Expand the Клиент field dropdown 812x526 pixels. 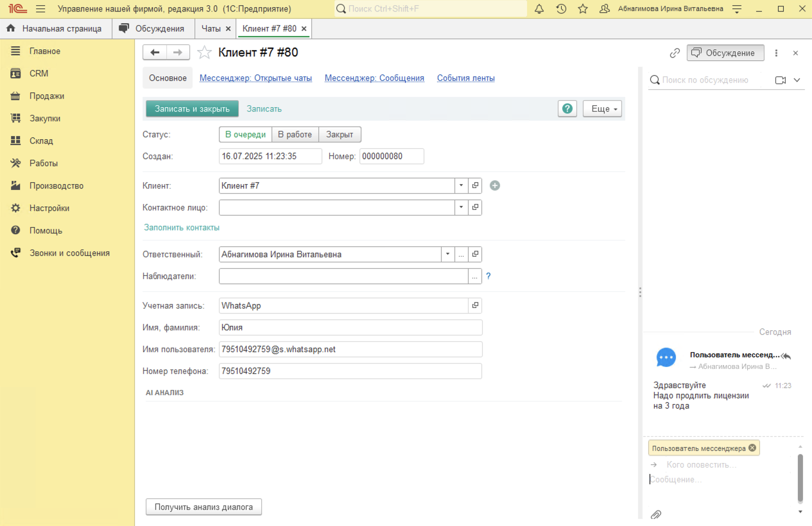coord(462,185)
